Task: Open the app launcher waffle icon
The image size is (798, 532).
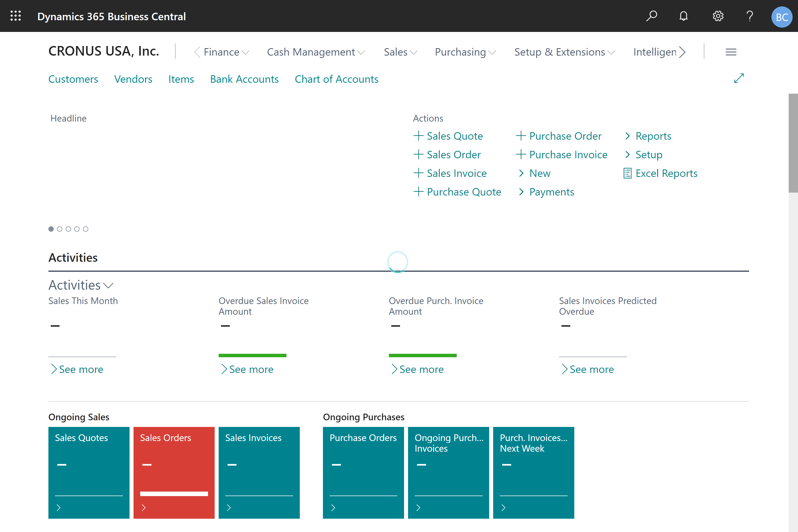Action: click(x=16, y=16)
